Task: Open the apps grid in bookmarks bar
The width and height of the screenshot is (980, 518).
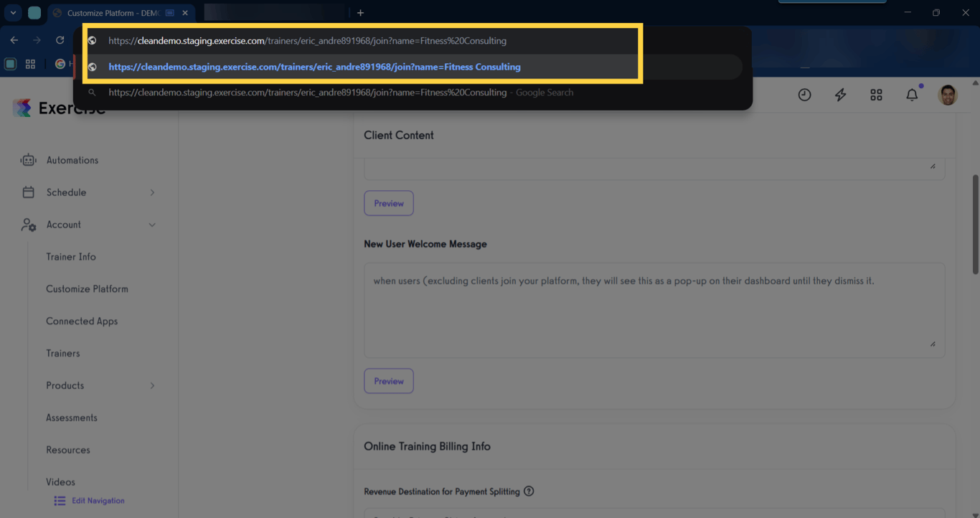Action: tap(30, 64)
